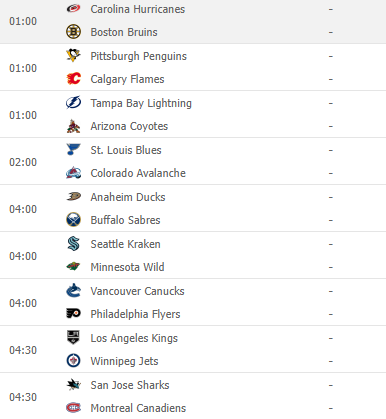Click the Vancouver Canucks orca logo
Screen dimensions: 386x419
(73, 290)
